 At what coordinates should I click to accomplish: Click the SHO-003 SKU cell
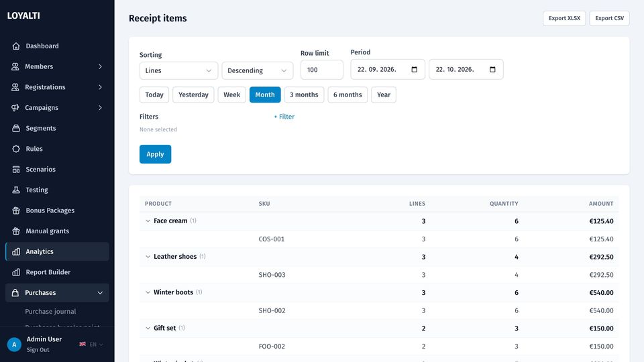tap(272, 275)
